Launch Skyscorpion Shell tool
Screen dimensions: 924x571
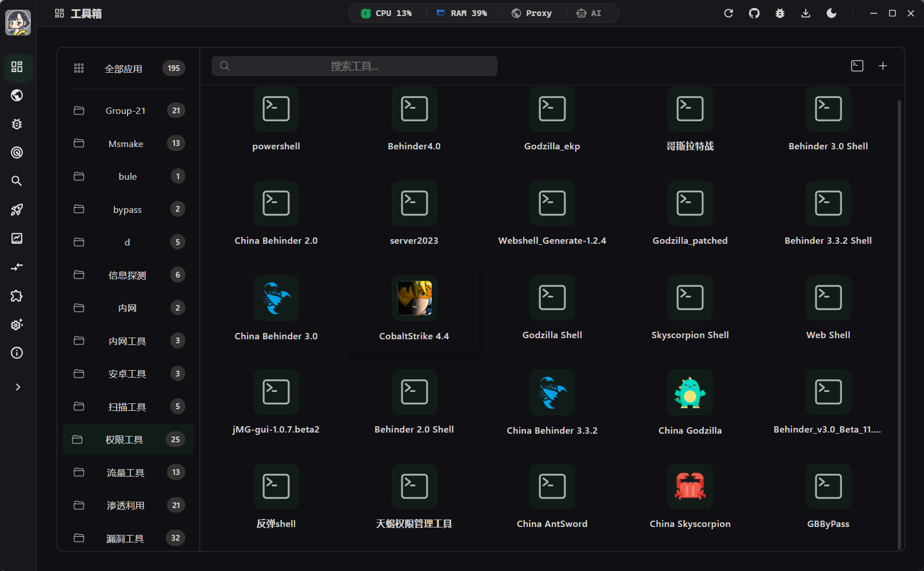pyautogui.click(x=690, y=309)
